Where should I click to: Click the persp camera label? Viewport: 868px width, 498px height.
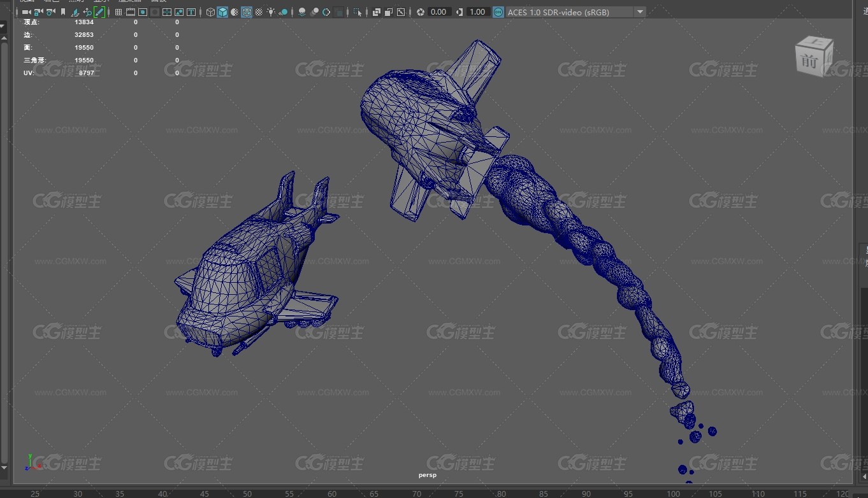pyautogui.click(x=428, y=475)
